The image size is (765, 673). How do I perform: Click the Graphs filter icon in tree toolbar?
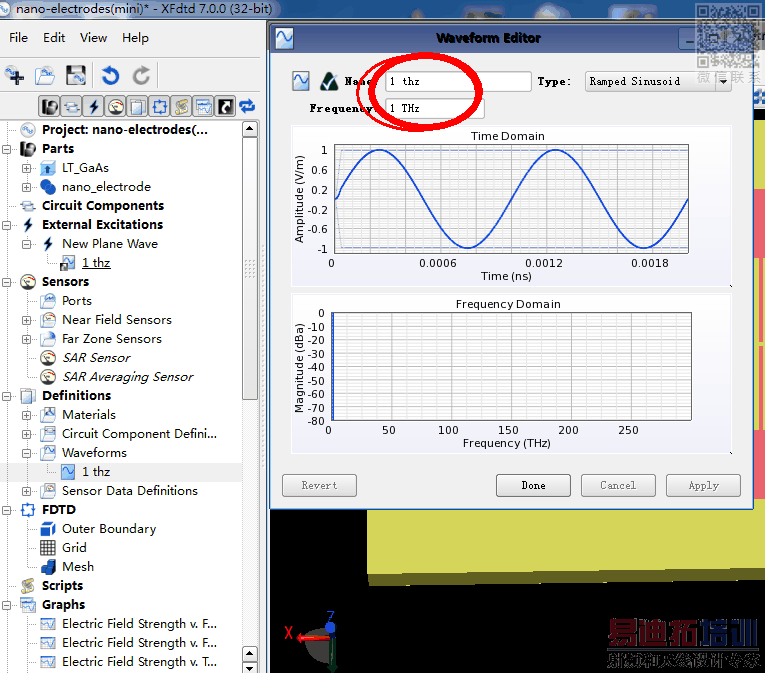coord(203,106)
